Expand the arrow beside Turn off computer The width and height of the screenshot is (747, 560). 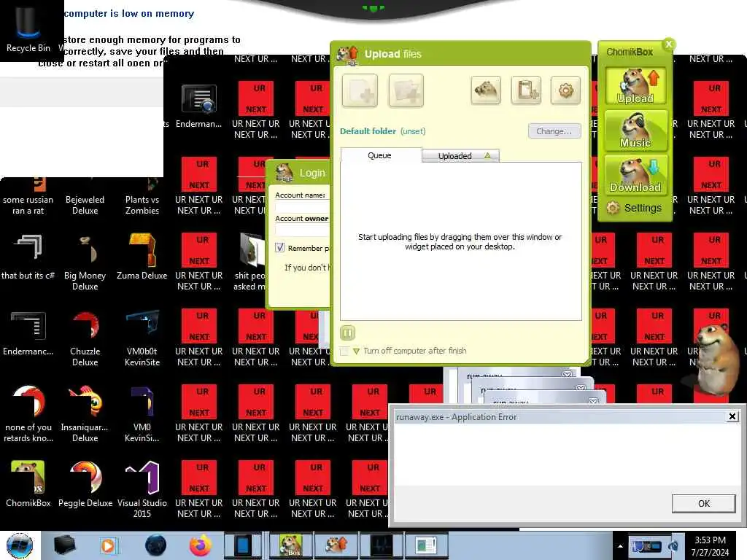coord(356,351)
